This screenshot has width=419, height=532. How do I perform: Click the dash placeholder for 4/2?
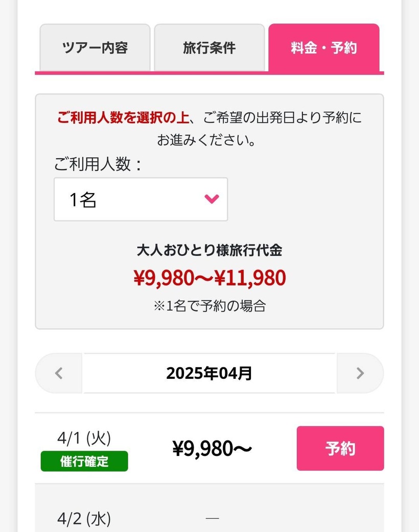(x=212, y=519)
